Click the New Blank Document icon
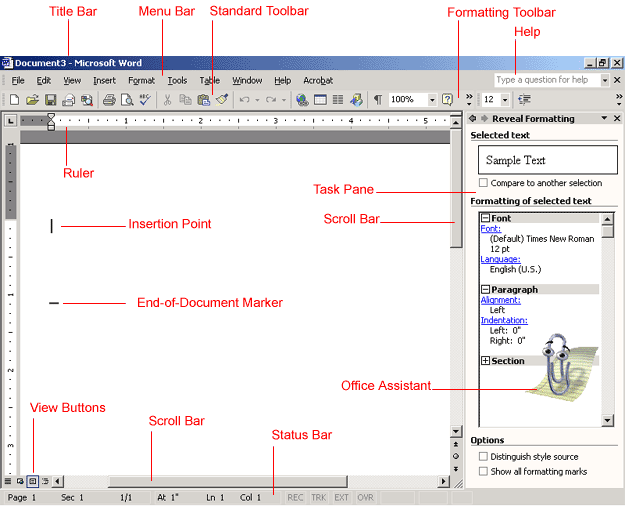The image size is (625, 506). [13, 100]
